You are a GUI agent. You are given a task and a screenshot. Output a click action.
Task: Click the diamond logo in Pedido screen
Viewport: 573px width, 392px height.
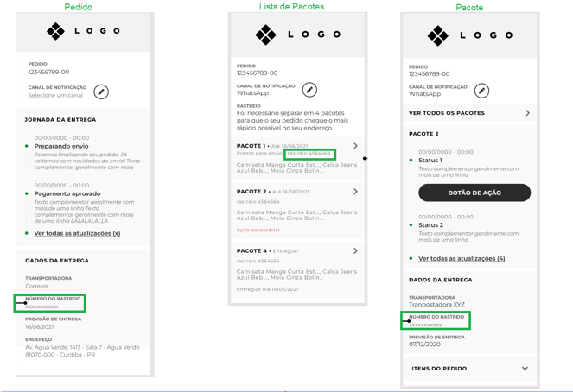pyautogui.click(x=55, y=31)
